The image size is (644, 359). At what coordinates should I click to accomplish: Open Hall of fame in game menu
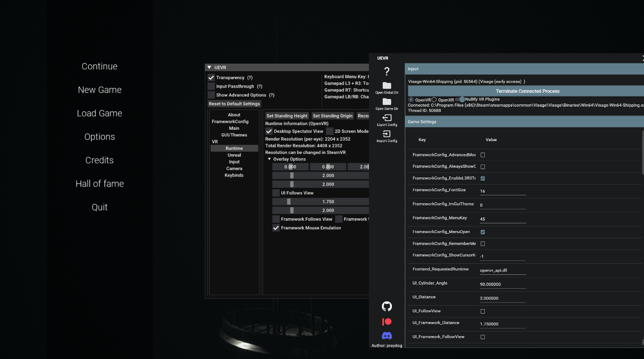[x=99, y=183]
